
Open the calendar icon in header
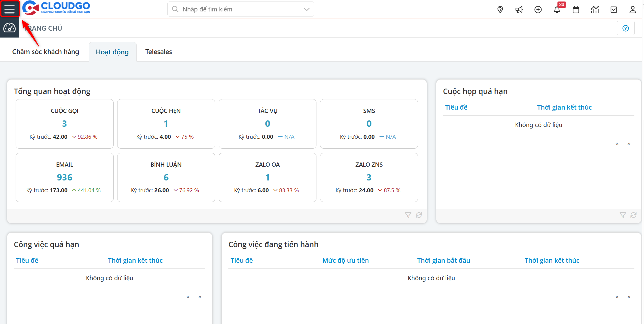coord(576,10)
